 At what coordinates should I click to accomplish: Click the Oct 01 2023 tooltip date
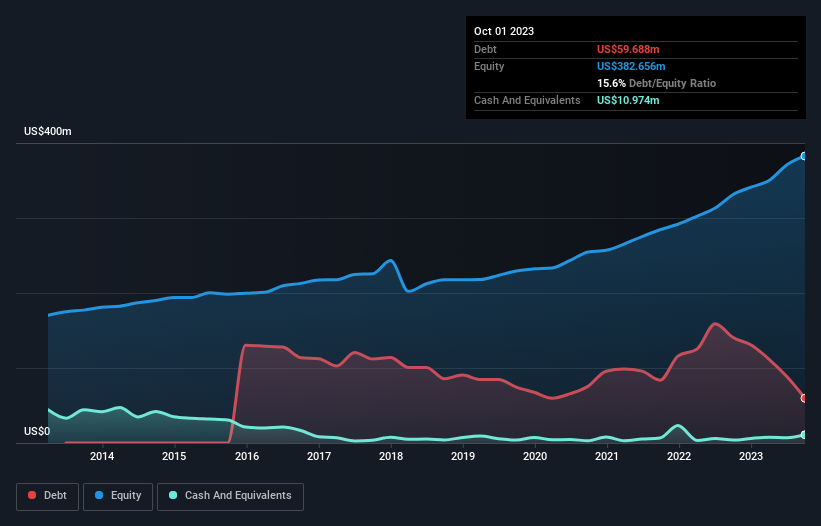[504, 31]
